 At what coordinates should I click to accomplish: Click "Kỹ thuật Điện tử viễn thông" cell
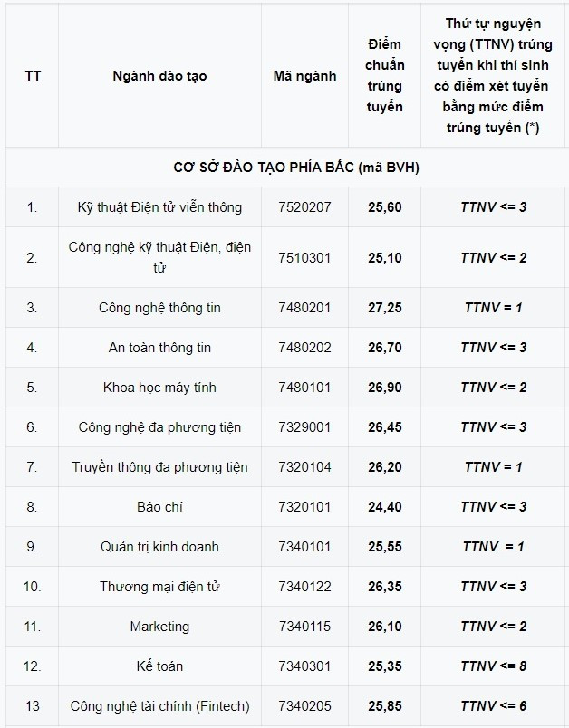point(159,207)
